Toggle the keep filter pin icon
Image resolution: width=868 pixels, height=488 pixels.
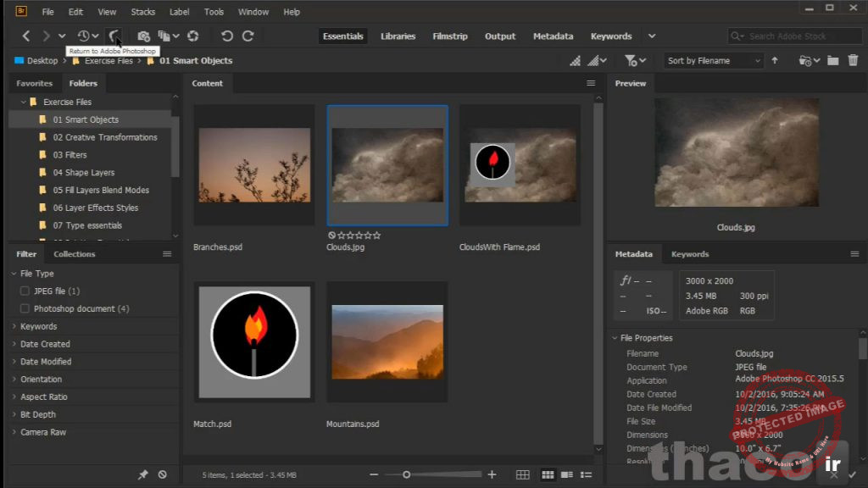pyautogui.click(x=143, y=475)
